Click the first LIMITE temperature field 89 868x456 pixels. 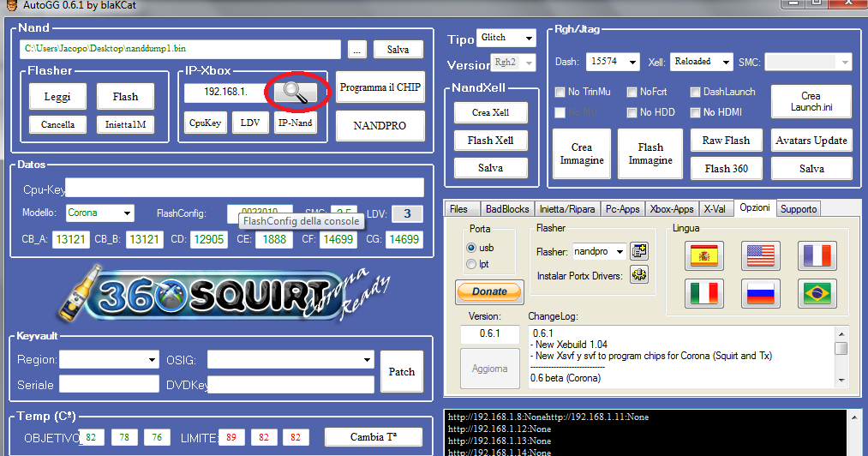click(x=230, y=438)
